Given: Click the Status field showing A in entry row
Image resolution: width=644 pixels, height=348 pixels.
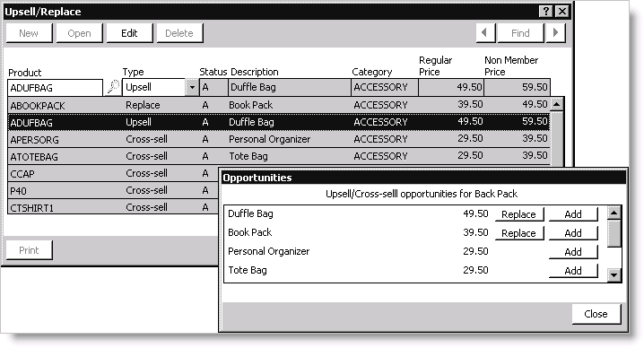Looking at the screenshot, I should (x=213, y=88).
